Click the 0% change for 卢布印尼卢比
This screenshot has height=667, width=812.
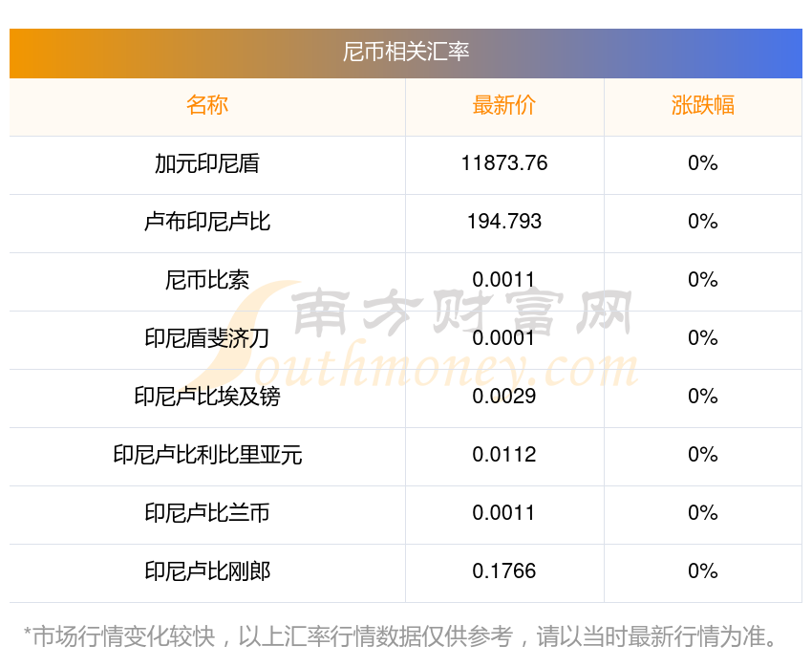click(703, 222)
